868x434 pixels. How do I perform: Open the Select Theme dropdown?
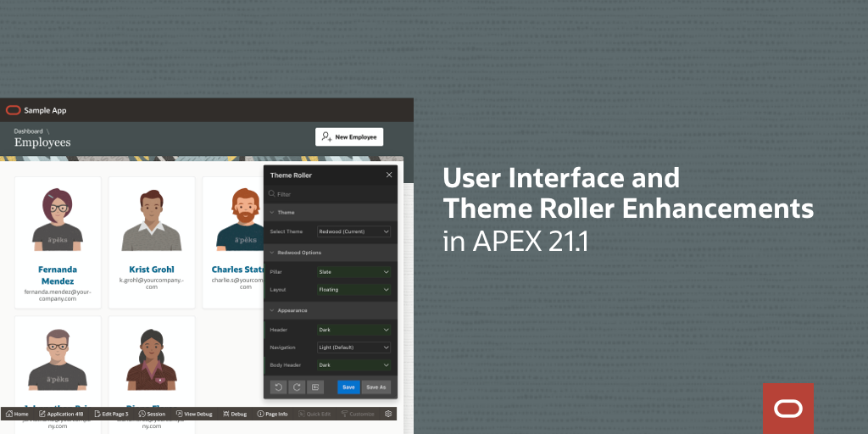354,231
